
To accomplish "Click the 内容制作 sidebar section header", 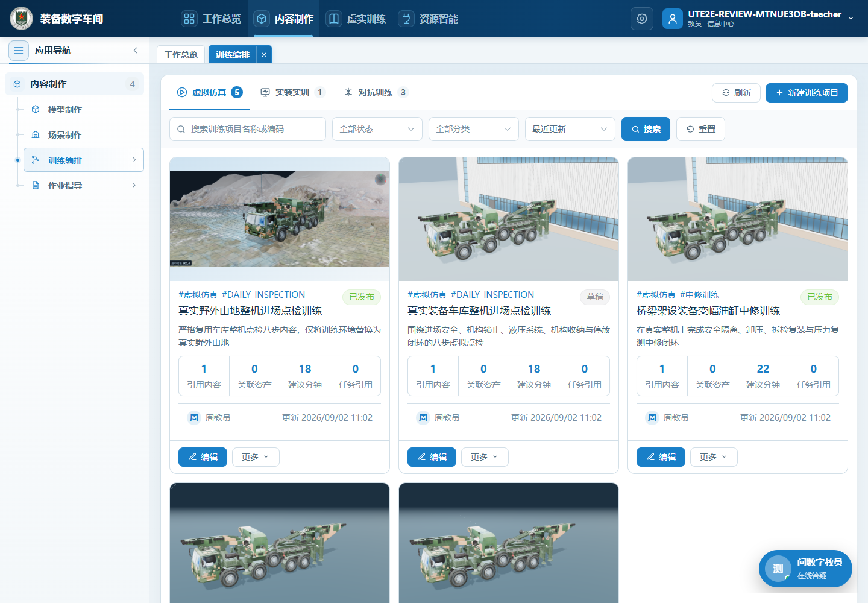I will [x=75, y=84].
